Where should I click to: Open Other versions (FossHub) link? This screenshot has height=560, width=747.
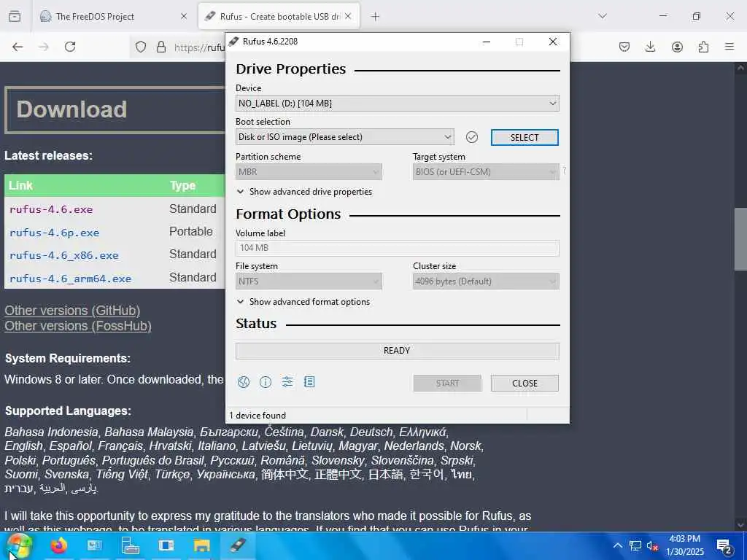pyautogui.click(x=78, y=326)
